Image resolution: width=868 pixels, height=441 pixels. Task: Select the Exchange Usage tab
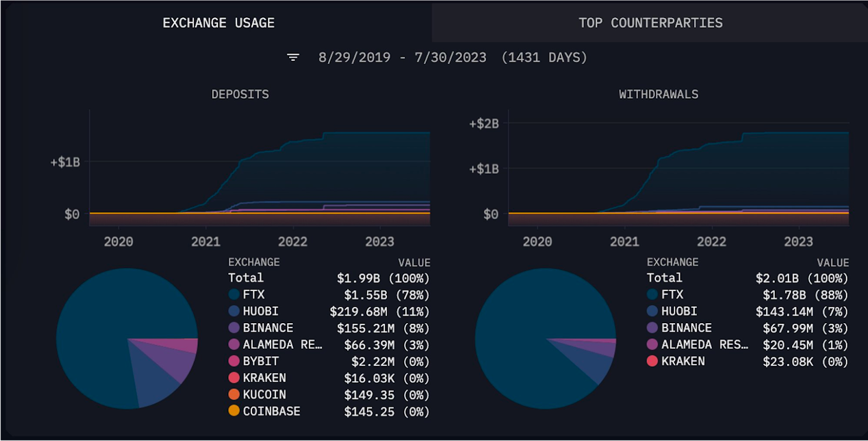click(x=218, y=23)
